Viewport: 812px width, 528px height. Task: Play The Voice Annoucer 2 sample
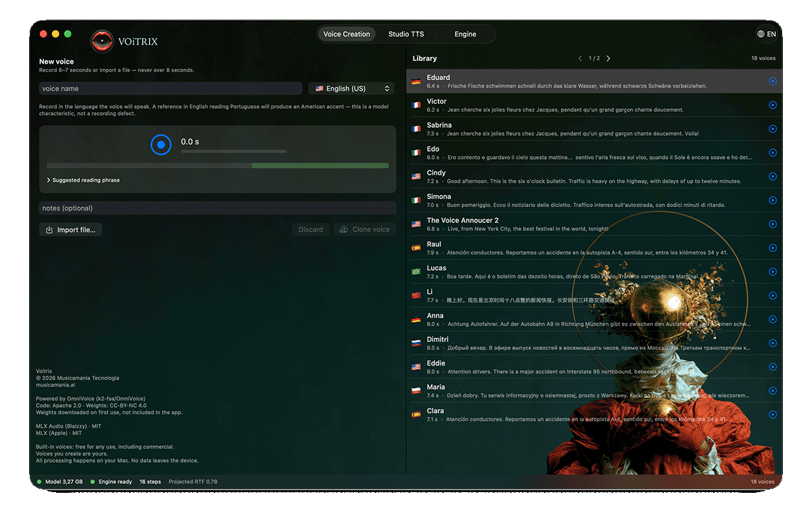[772, 224]
